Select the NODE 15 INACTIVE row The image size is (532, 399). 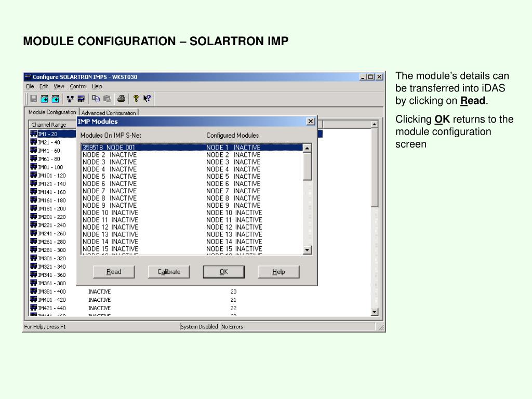(x=192, y=249)
